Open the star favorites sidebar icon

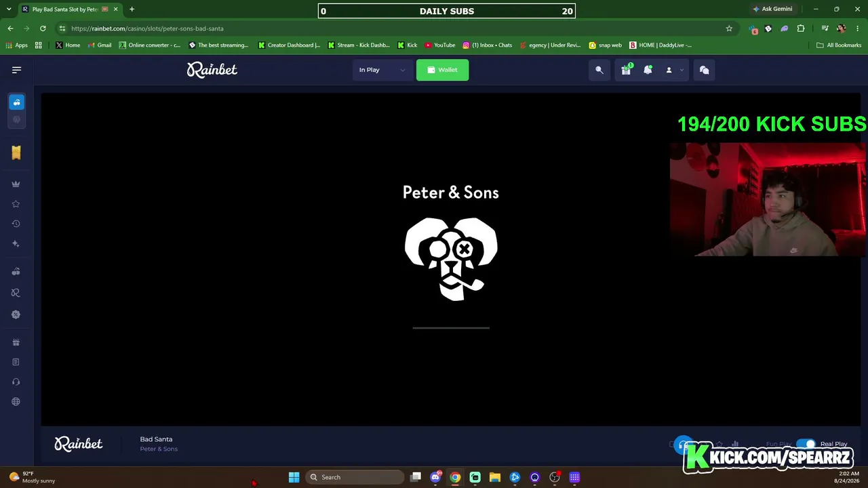(16, 204)
